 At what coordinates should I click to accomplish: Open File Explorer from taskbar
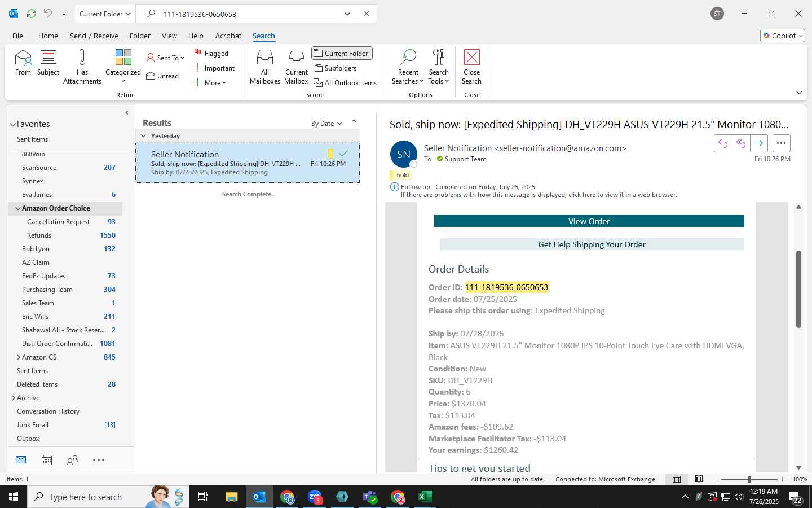point(232,497)
